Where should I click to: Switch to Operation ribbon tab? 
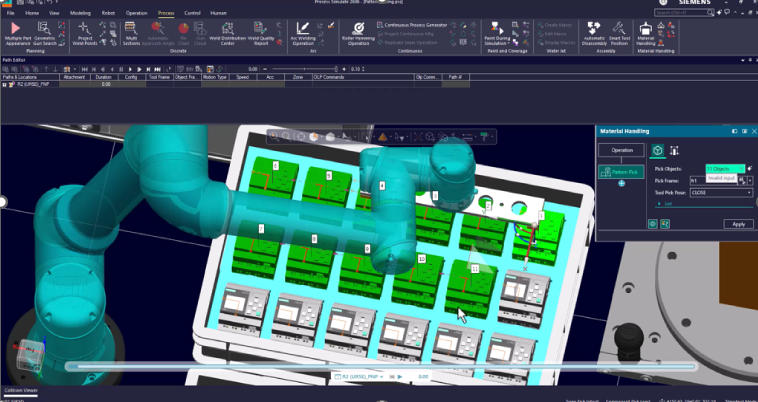(x=136, y=13)
